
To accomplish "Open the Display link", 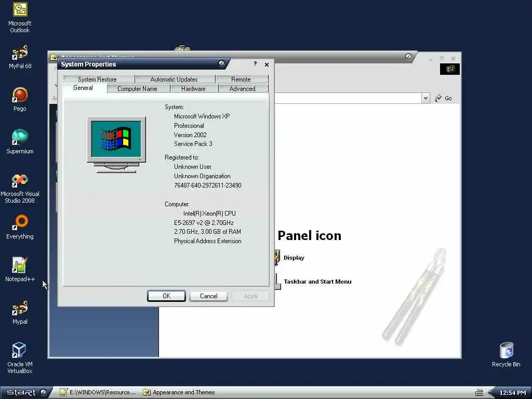I will [x=294, y=258].
